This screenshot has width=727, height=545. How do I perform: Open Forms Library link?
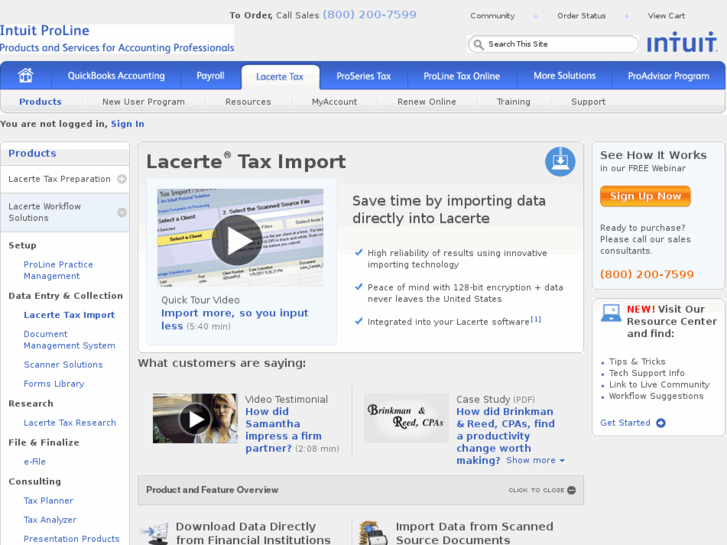(x=54, y=384)
